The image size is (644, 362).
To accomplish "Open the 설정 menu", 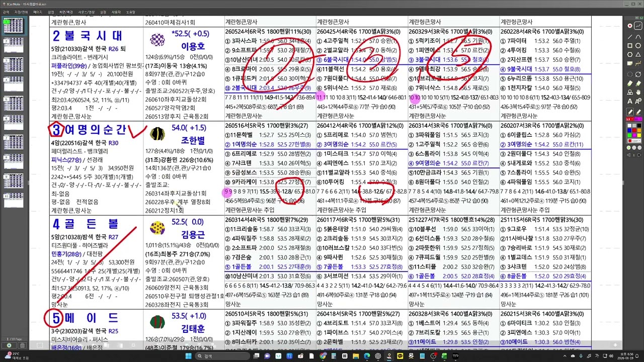I will 103,11.
